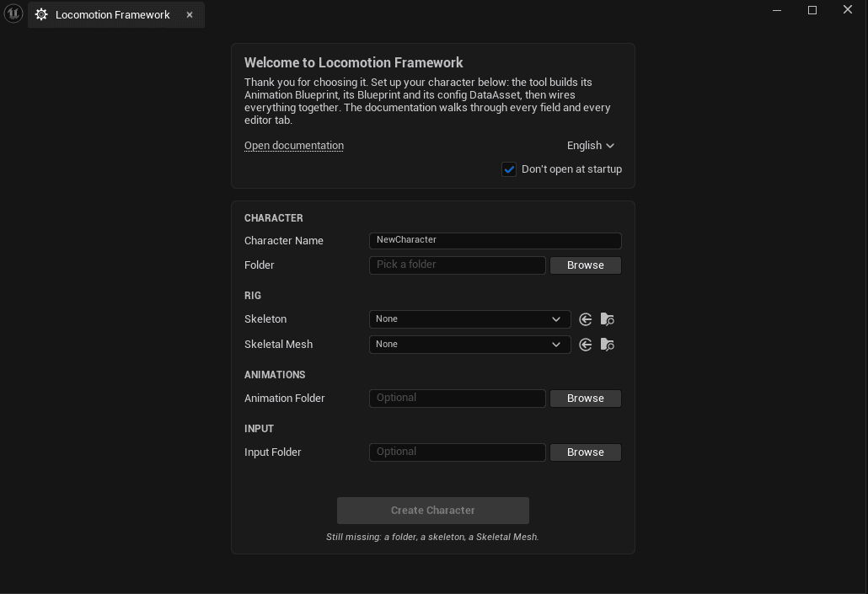Browse for the character Folder
Image resolution: width=868 pixels, height=594 pixels.
coord(585,265)
